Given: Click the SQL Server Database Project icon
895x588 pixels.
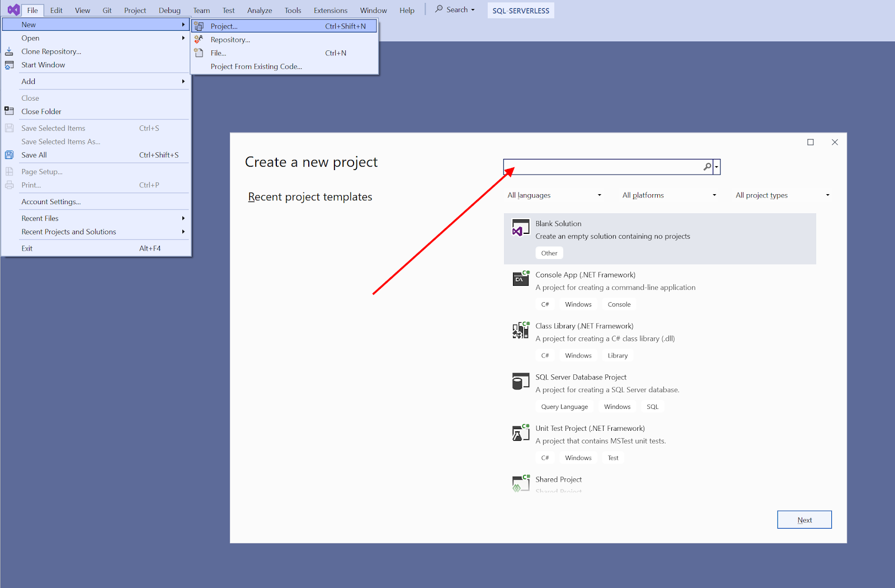Looking at the screenshot, I should 521,381.
